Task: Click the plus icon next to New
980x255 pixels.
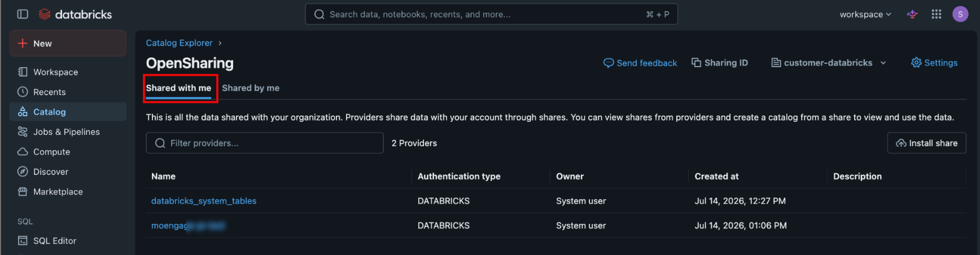Action: pyautogui.click(x=23, y=43)
